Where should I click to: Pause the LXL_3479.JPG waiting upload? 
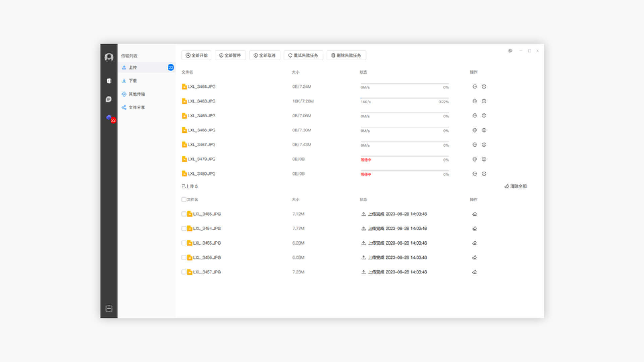point(475,159)
